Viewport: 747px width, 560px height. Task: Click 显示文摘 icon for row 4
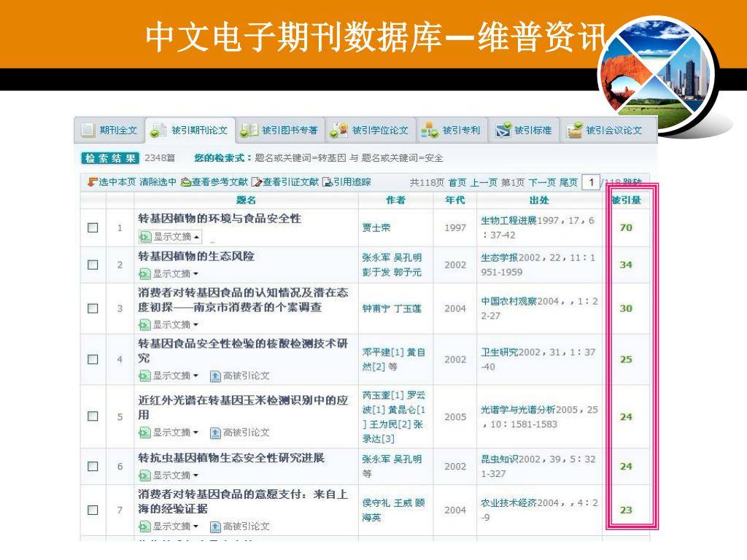pos(145,376)
